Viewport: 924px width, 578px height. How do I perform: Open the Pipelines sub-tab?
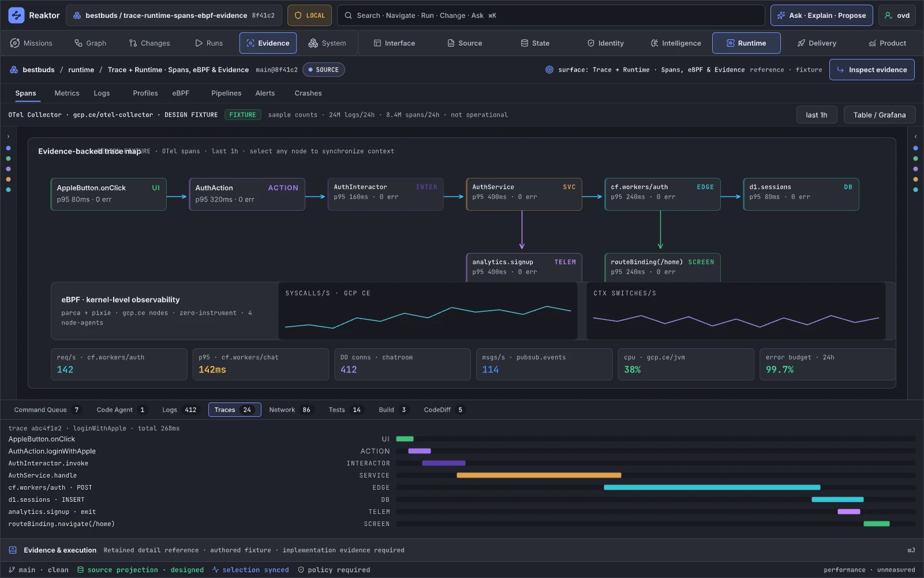coord(226,94)
